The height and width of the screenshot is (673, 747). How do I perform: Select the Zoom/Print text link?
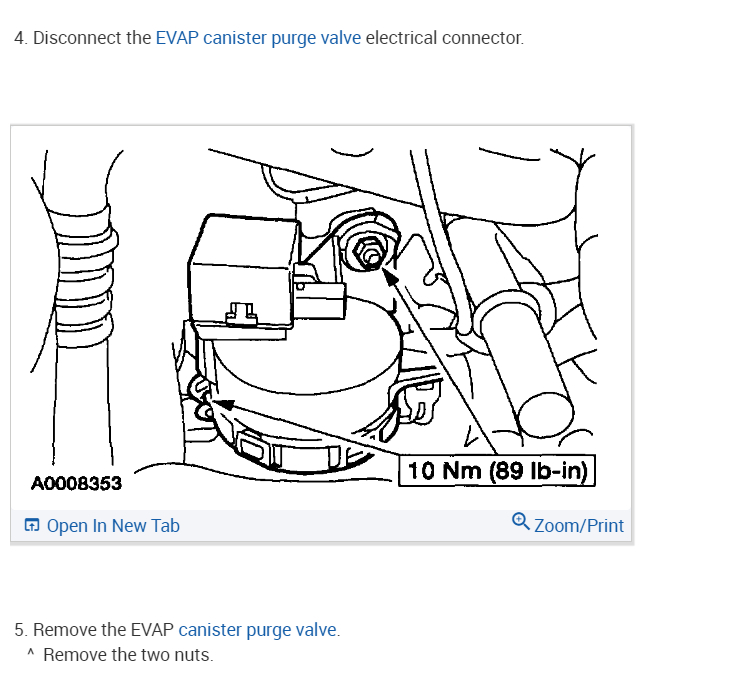pos(578,526)
